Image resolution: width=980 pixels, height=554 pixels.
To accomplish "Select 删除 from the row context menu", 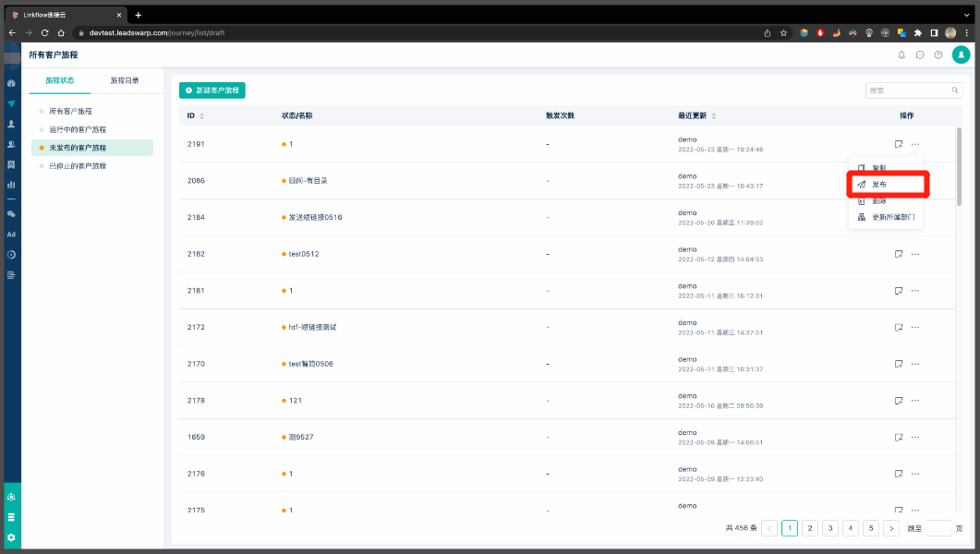I will 885,201.
